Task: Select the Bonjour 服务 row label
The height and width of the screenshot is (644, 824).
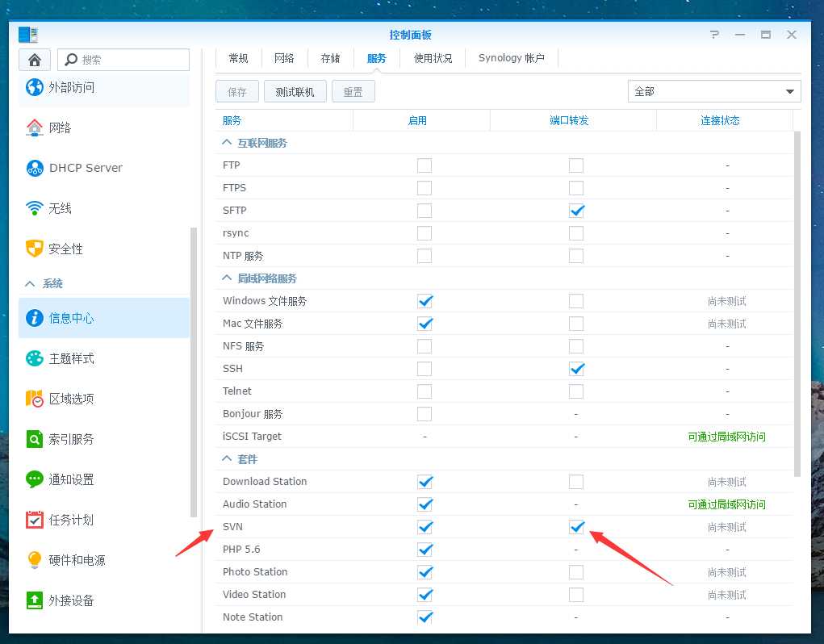Action: pos(253,414)
